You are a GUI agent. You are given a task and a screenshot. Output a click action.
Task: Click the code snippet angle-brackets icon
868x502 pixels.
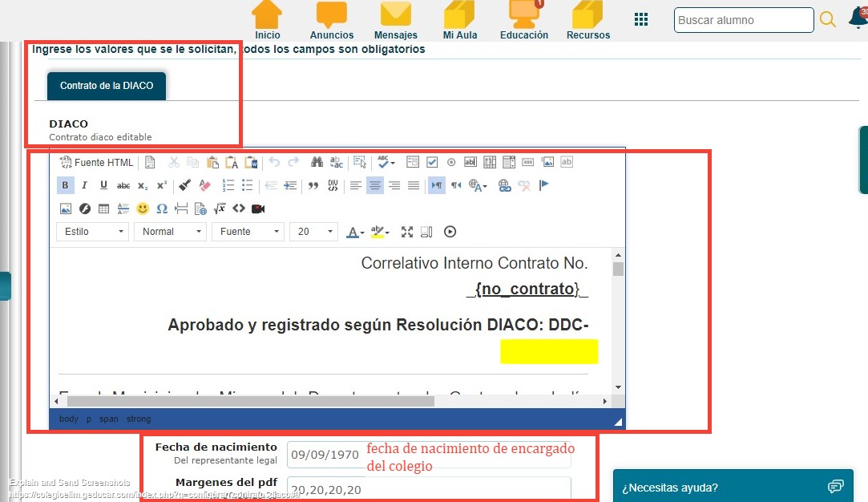(x=239, y=208)
